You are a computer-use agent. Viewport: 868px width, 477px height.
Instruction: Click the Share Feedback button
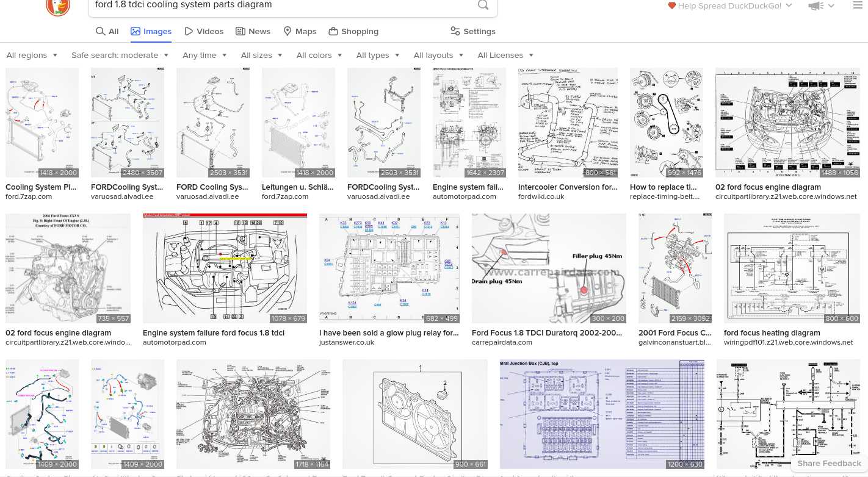pyautogui.click(x=829, y=464)
